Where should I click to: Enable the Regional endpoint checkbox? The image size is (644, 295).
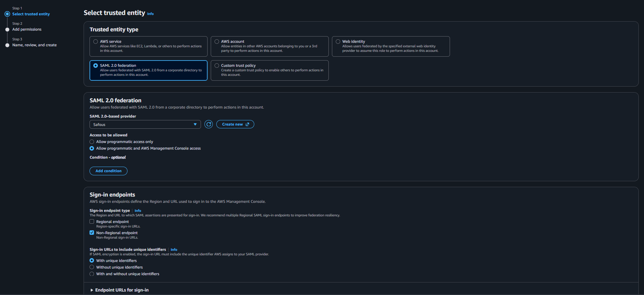(x=92, y=222)
